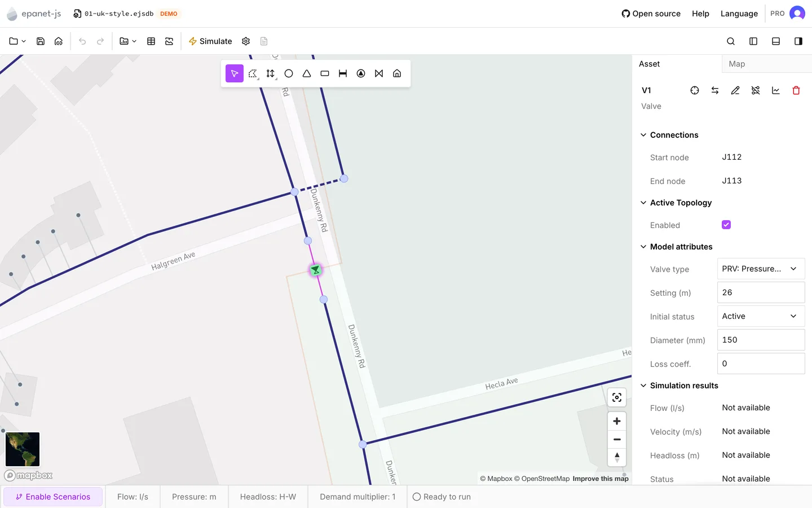Select the green valve V1 on map
Image resolution: width=812 pixels, height=508 pixels.
(316, 270)
